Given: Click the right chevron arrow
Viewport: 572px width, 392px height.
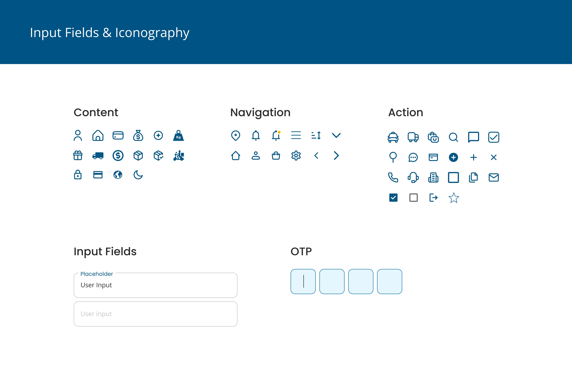Looking at the screenshot, I should [336, 156].
